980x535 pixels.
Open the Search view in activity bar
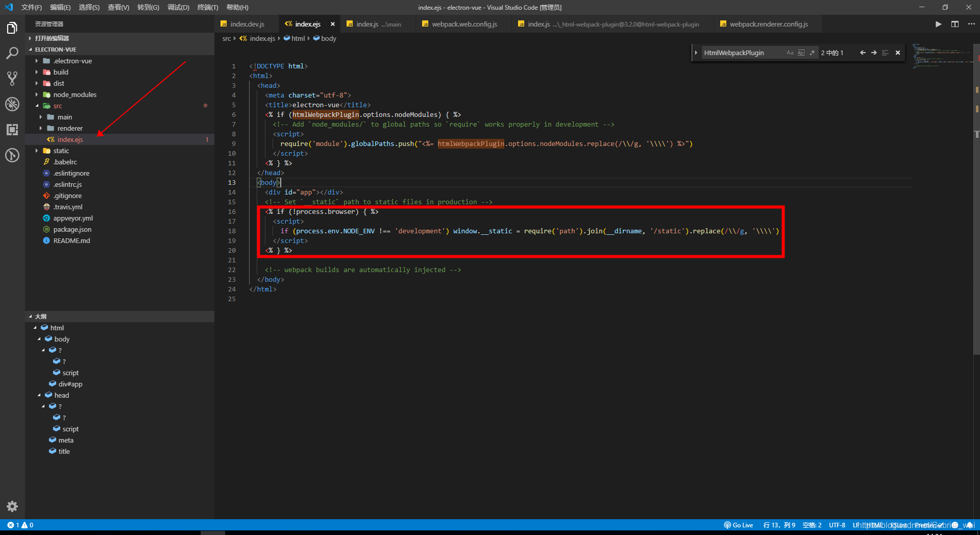click(x=12, y=53)
